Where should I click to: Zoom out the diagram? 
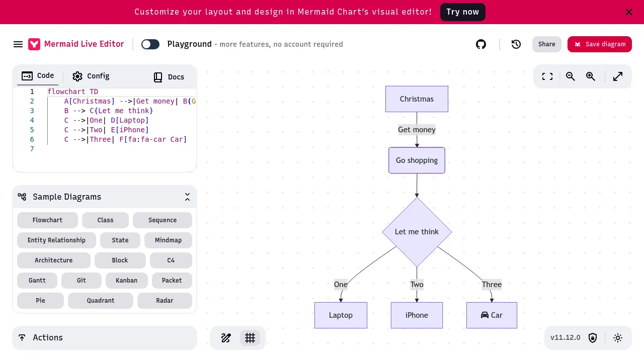pyautogui.click(x=570, y=76)
